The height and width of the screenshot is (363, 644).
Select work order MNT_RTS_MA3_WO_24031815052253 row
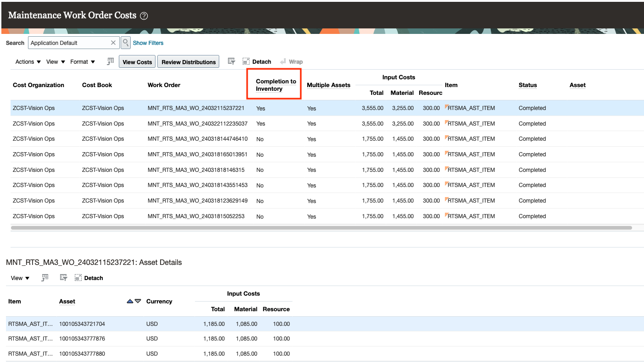327,216
